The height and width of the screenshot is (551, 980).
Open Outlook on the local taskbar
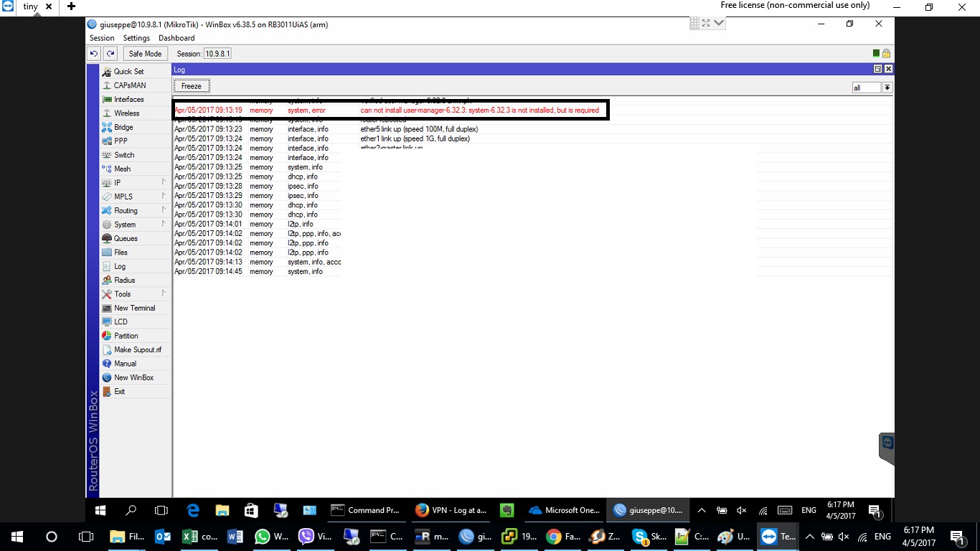(x=163, y=536)
